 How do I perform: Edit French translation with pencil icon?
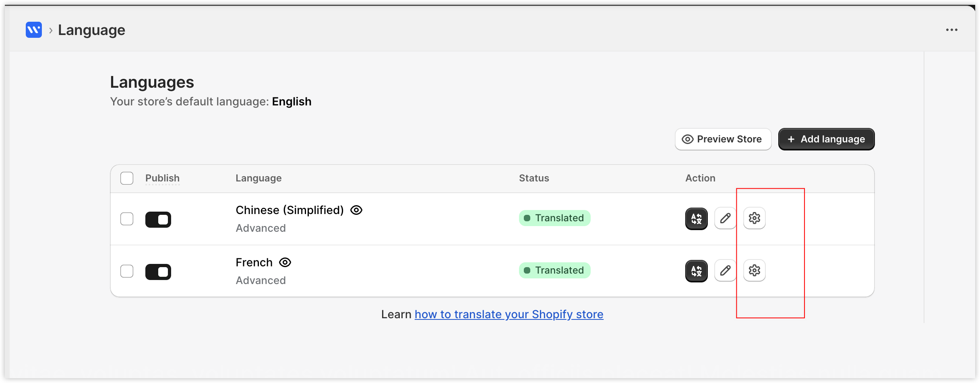725,270
